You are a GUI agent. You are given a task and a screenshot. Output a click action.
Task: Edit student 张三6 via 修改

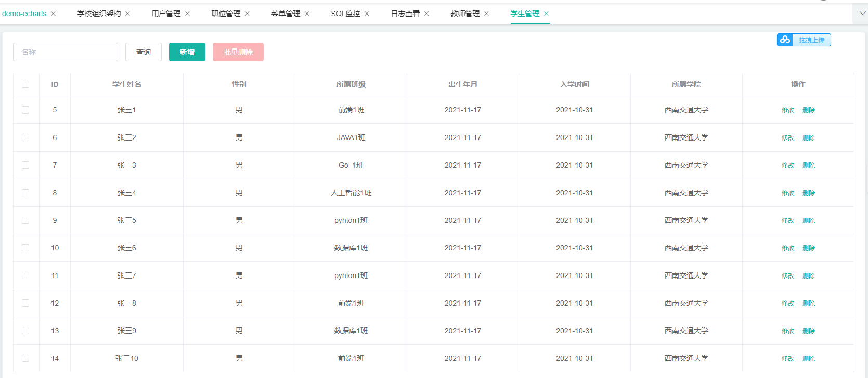pos(788,248)
